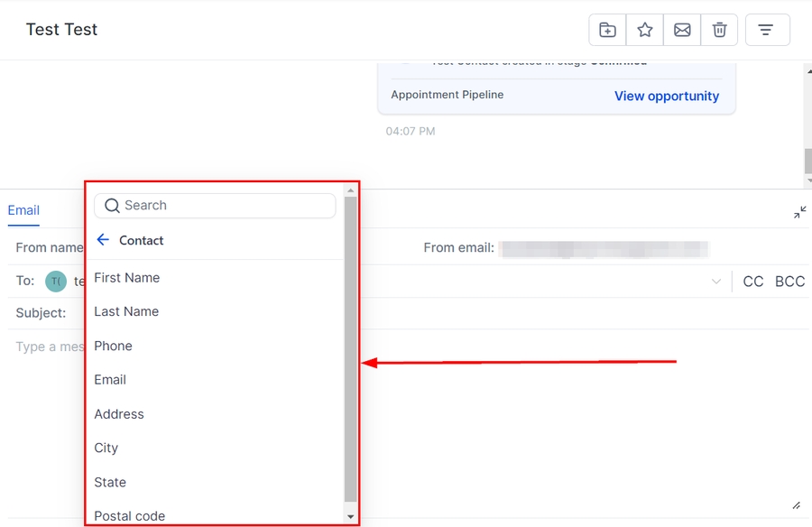Delete conversation using trash icon
812x527 pixels.
coord(720,30)
